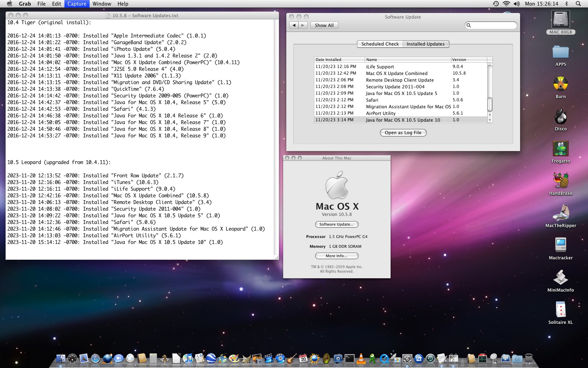Open Google Earth in the Dock
The width and height of the screenshot is (588, 368).
point(211,359)
